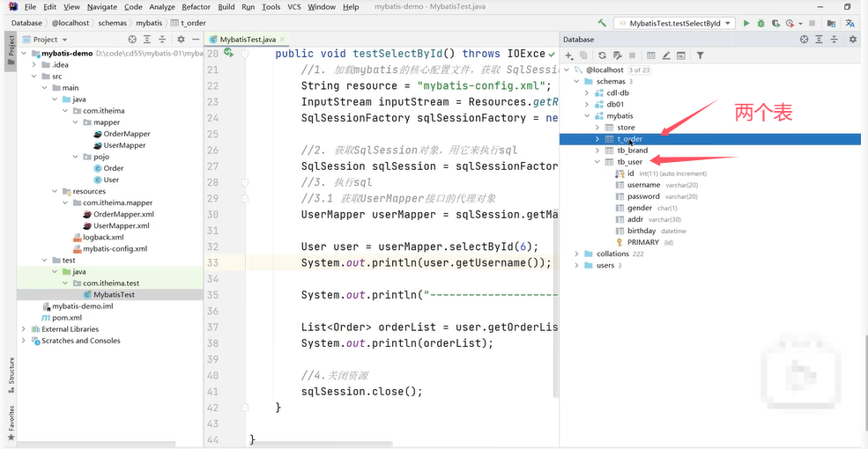The height and width of the screenshot is (449, 868).
Task: Open the Refactor menu
Action: coord(196,7)
